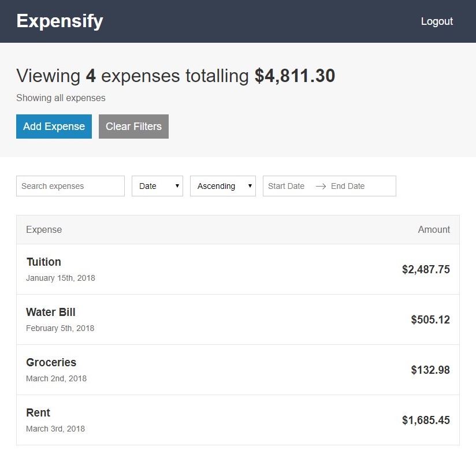Click the Search expenses input field
Image resolution: width=476 pixels, height=476 pixels.
pyautogui.click(x=70, y=186)
